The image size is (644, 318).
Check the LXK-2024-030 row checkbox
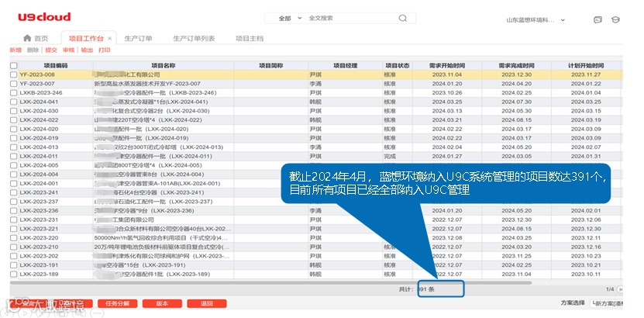[14, 111]
